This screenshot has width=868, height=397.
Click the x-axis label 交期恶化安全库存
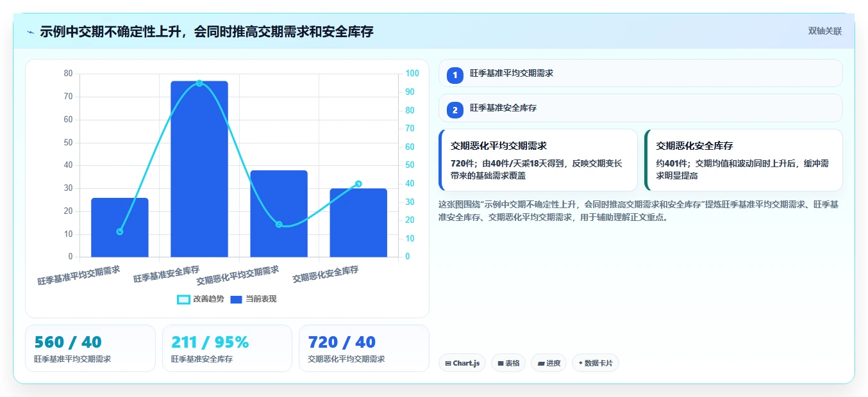coord(325,274)
